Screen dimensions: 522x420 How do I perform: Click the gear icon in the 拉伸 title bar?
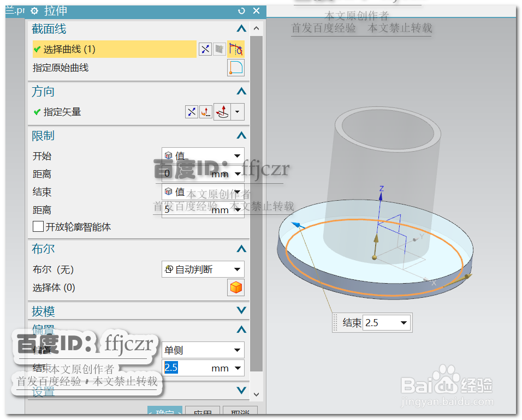(34, 10)
